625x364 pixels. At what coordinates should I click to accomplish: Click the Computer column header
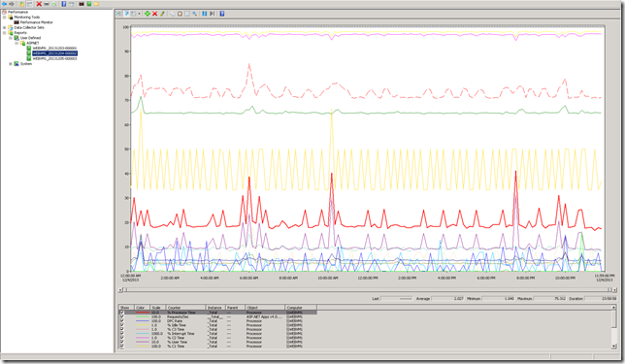[x=301, y=308]
